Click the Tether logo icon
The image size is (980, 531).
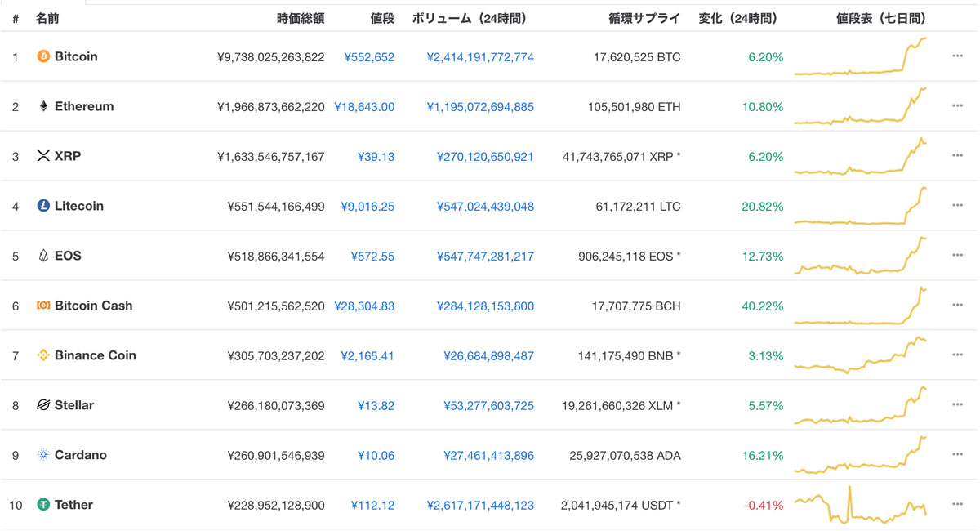tap(43, 505)
